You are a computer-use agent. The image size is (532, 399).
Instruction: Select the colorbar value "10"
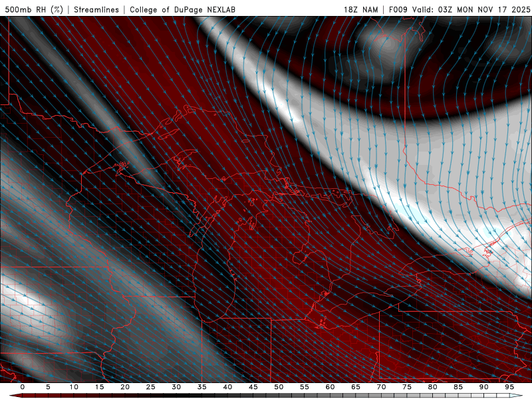click(x=74, y=387)
